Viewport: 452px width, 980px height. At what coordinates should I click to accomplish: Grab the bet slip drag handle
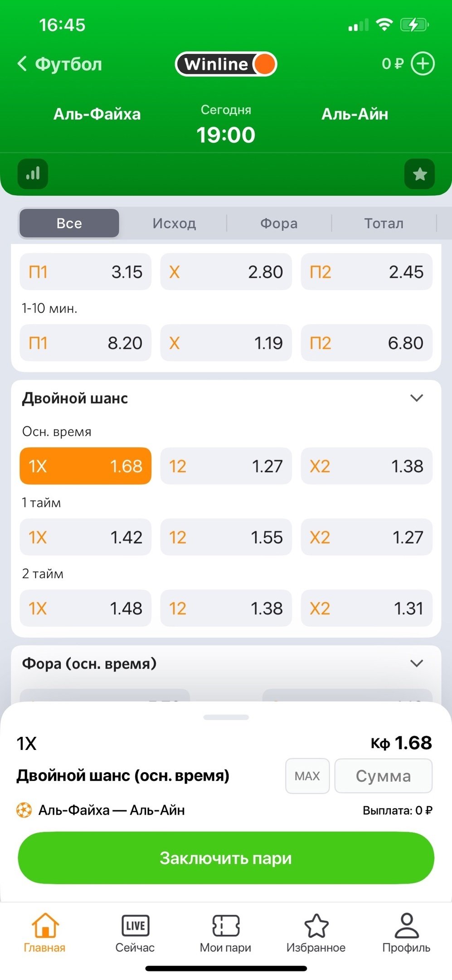(226, 717)
